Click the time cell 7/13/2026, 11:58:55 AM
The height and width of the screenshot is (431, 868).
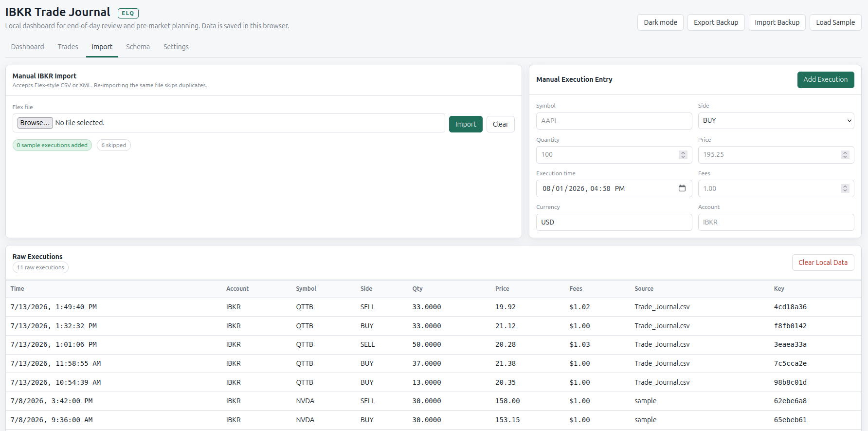coord(56,363)
